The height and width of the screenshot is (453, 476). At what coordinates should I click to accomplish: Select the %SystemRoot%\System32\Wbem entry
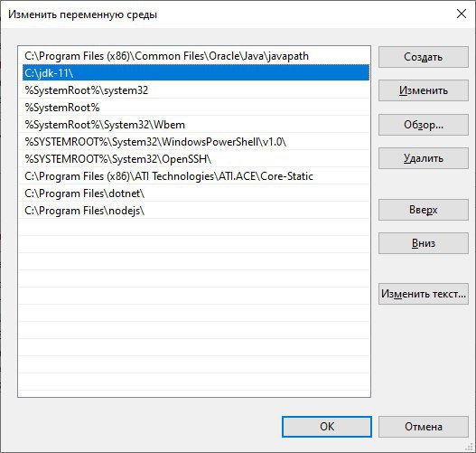(x=196, y=125)
